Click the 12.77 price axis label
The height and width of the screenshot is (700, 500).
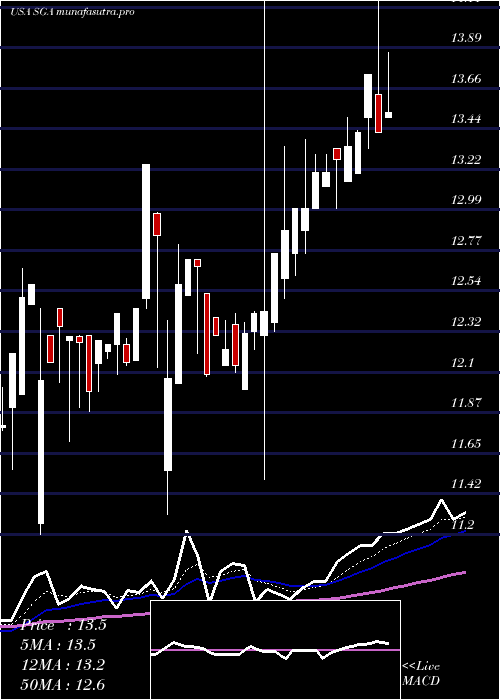[466, 241]
